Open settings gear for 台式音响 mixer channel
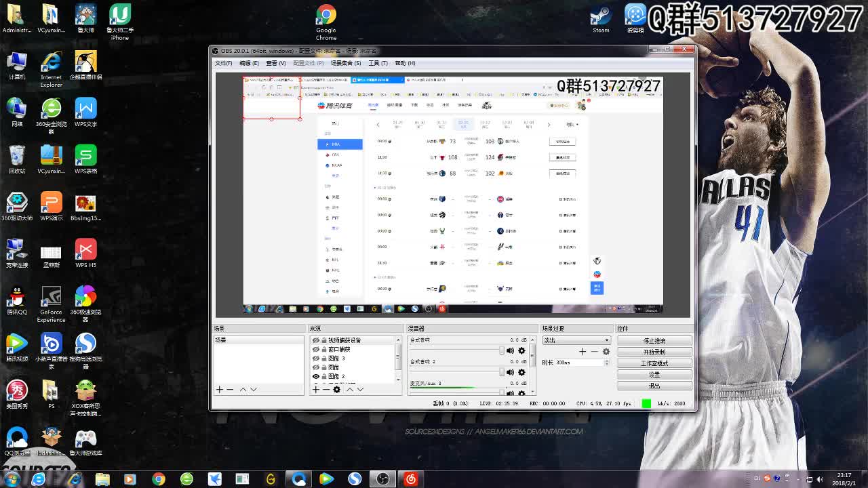Image resolution: width=868 pixels, height=488 pixels. [521, 350]
